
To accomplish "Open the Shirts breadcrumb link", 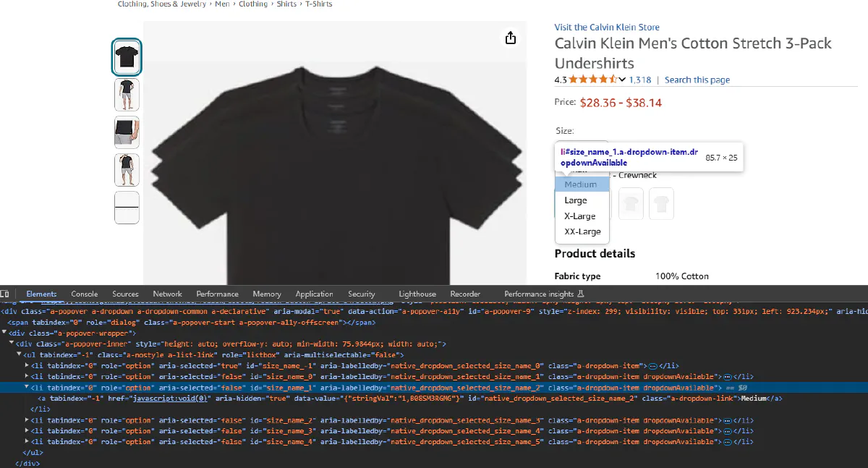I will (286, 4).
